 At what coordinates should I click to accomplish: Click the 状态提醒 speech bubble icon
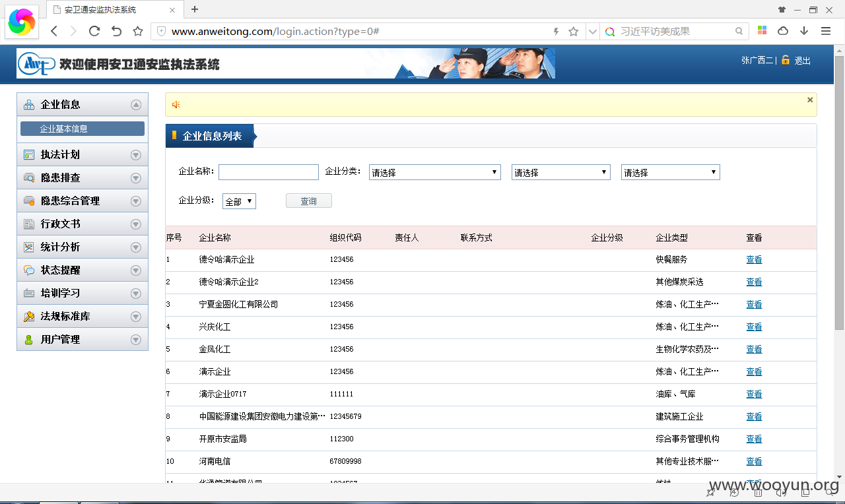click(29, 270)
